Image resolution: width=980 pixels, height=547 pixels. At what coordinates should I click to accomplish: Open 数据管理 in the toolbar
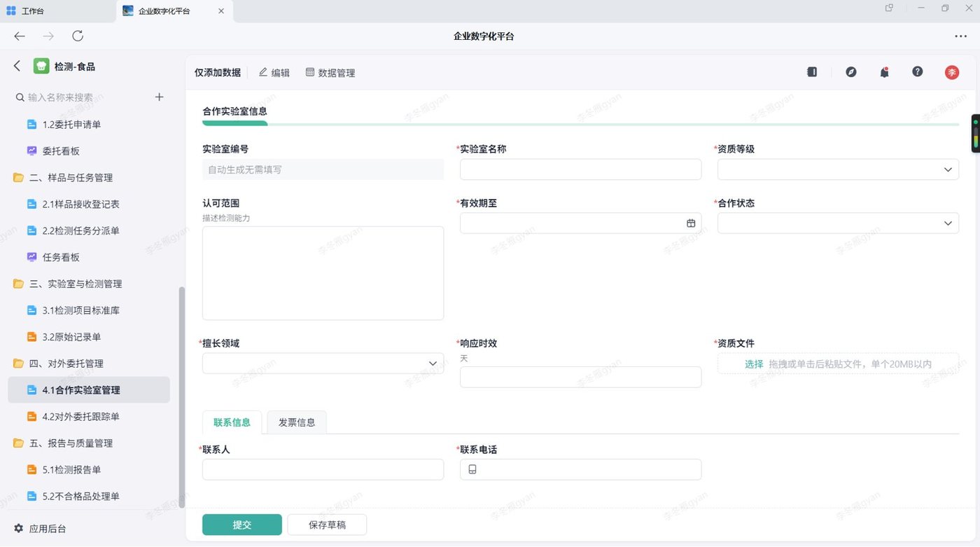330,72
